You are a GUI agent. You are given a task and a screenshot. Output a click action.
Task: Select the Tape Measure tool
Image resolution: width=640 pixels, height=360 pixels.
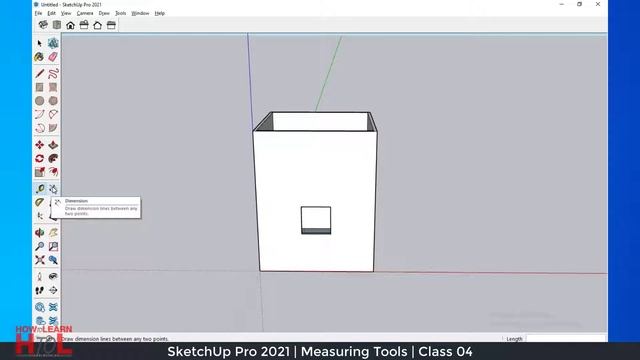tap(40, 189)
